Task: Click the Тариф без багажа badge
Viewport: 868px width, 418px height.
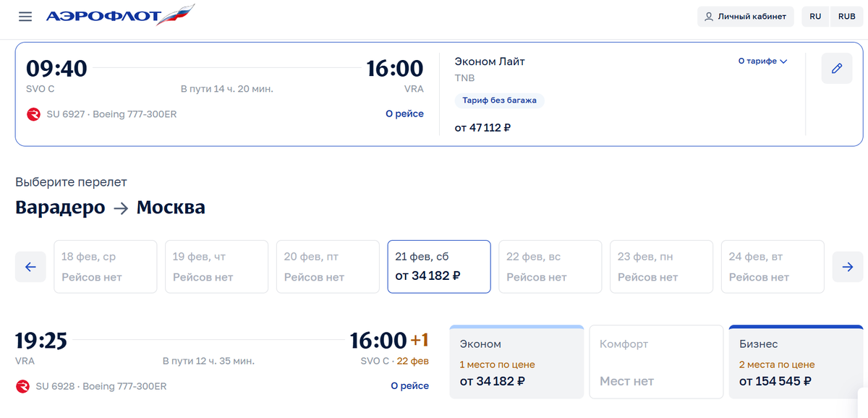Action: [499, 101]
